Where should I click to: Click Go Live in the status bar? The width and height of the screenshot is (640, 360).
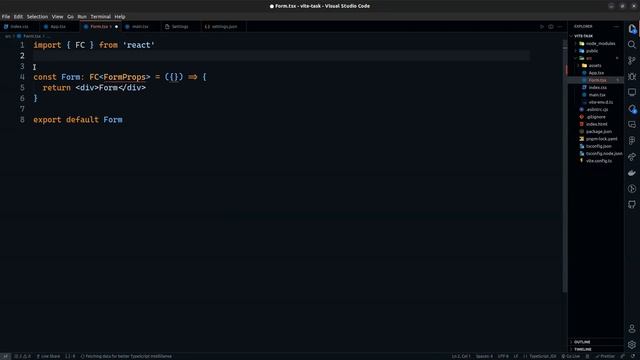tap(571, 356)
